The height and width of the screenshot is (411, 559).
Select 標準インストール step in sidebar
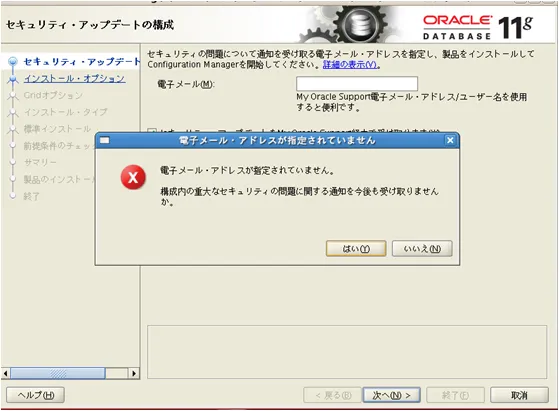click(x=57, y=129)
